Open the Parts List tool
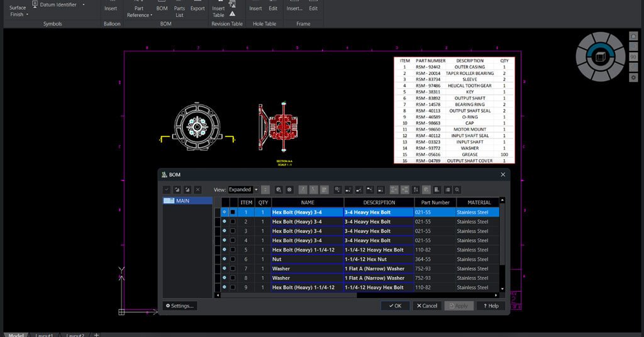Image resolution: width=644 pixels, height=337 pixels. click(179, 10)
